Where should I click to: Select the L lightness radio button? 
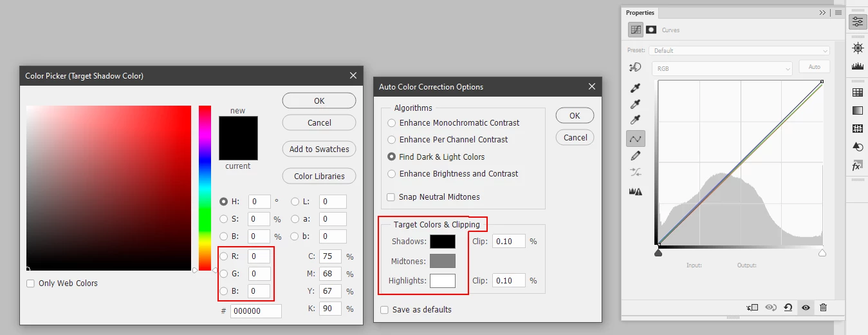295,201
